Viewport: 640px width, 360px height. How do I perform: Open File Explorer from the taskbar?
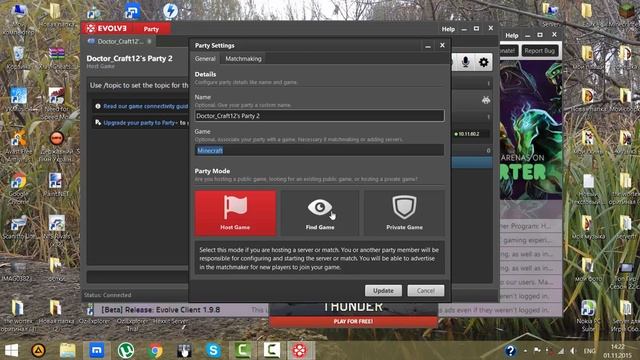coord(67,351)
